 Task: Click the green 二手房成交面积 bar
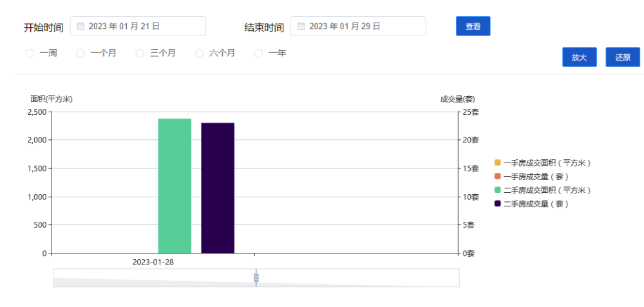(175, 186)
